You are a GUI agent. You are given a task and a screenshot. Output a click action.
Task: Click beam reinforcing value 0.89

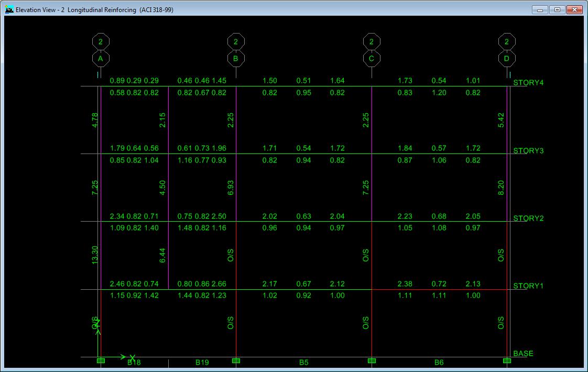[x=117, y=81]
